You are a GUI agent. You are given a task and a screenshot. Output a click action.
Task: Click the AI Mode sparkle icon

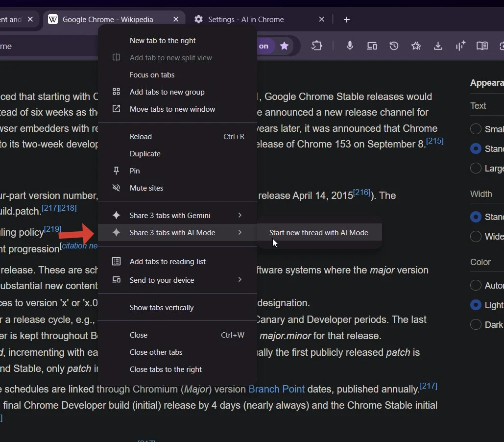[116, 232]
